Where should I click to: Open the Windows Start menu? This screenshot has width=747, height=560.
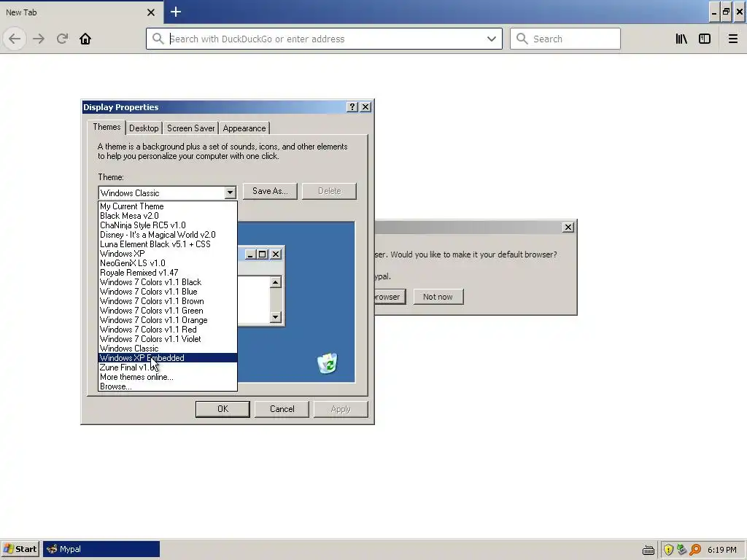click(x=20, y=549)
